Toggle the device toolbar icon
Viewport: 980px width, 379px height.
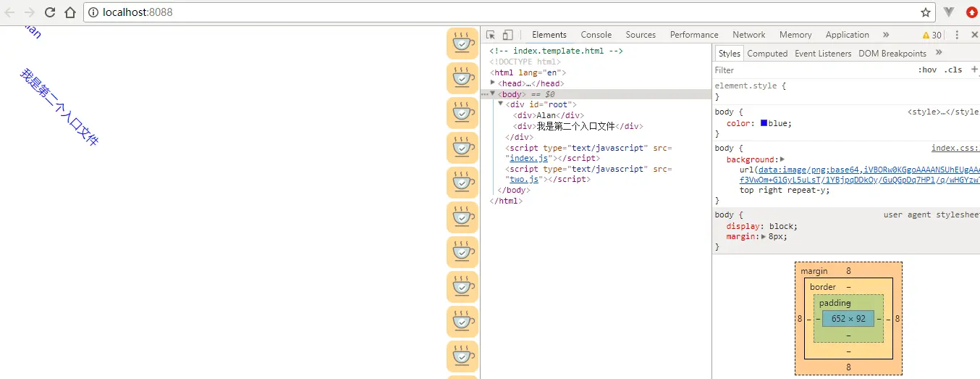point(508,35)
